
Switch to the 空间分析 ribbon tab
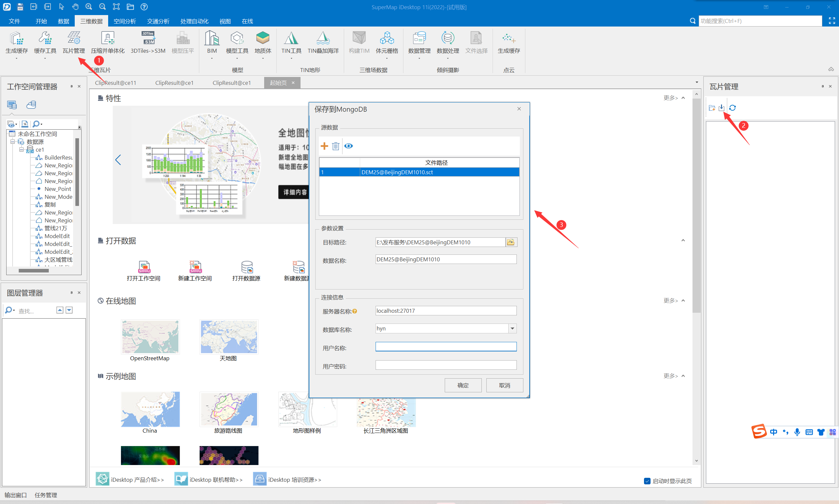[124, 21]
